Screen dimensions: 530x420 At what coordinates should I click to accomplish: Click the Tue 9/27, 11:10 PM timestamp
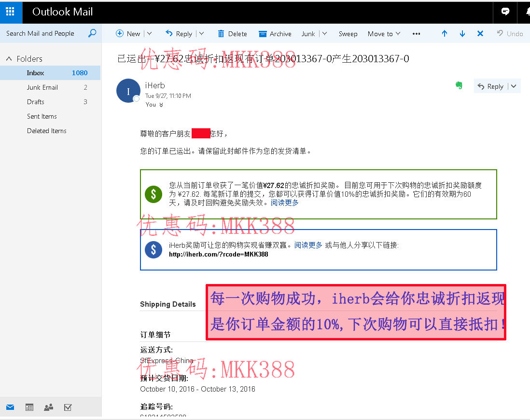click(x=168, y=96)
